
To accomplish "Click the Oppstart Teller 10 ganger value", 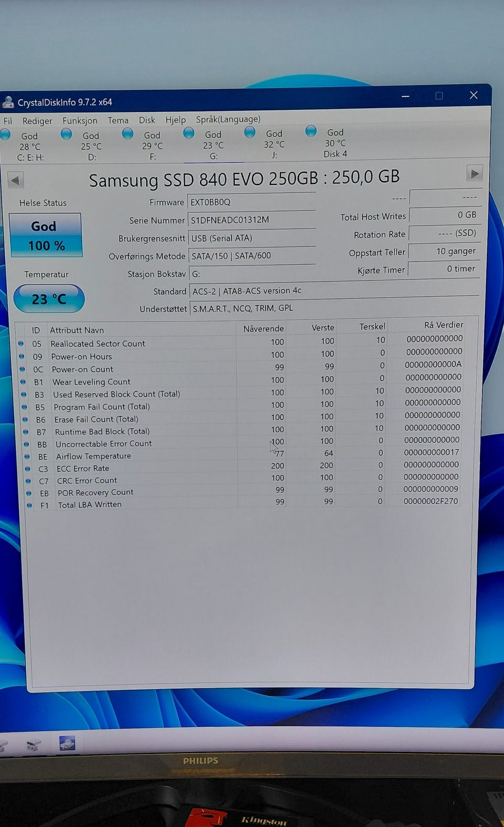I will point(444,251).
